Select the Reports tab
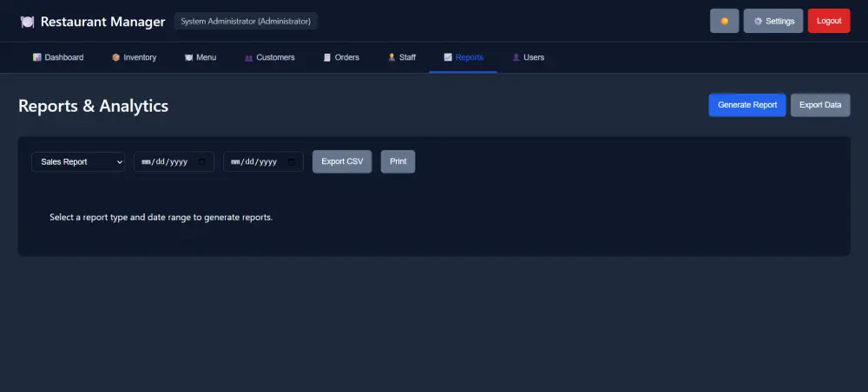868x392 pixels. click(x=464, y=57)
